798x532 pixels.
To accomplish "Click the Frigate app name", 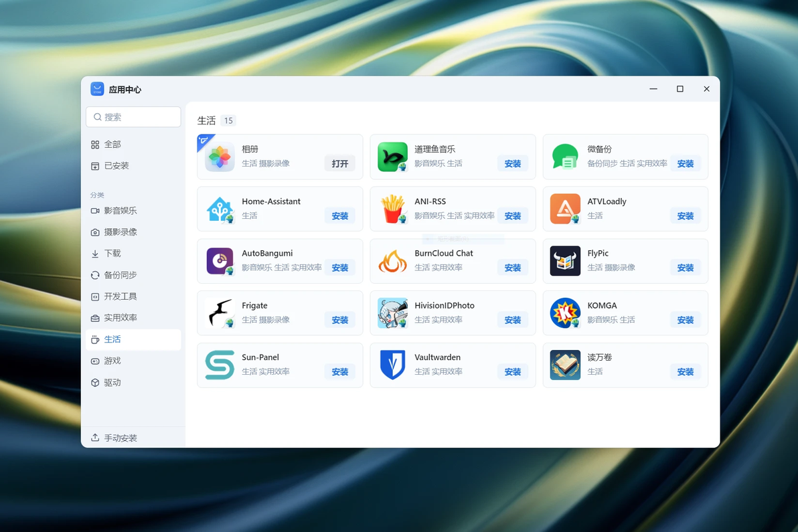I will [254, 306].
